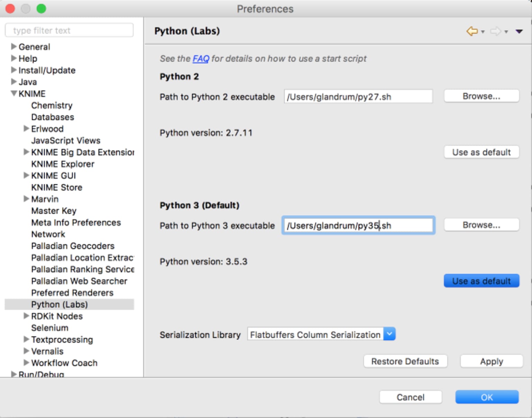Open the back history dropdown arrow
This screenshot has width=532, height=418.
[x=482, y=32]
